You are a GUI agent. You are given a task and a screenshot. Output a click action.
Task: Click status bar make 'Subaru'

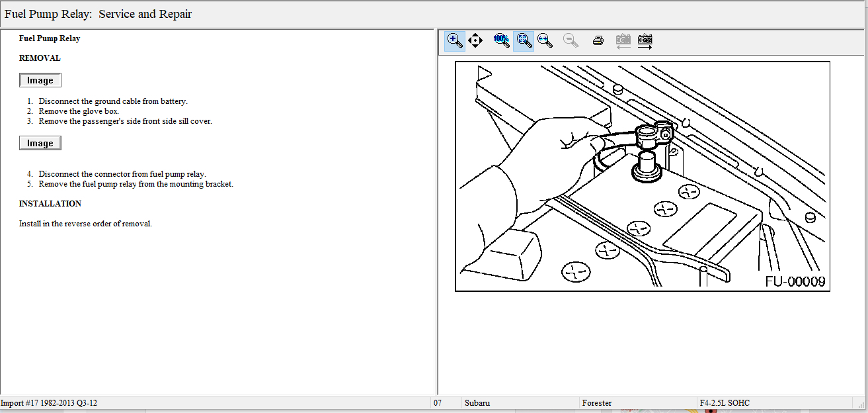click(x=477, y=403)
